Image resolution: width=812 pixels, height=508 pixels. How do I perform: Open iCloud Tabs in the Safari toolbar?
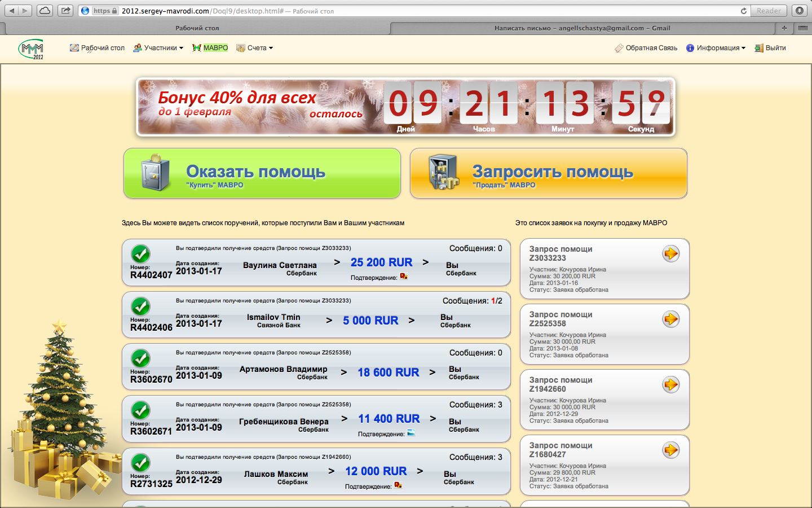click(45, 11)
